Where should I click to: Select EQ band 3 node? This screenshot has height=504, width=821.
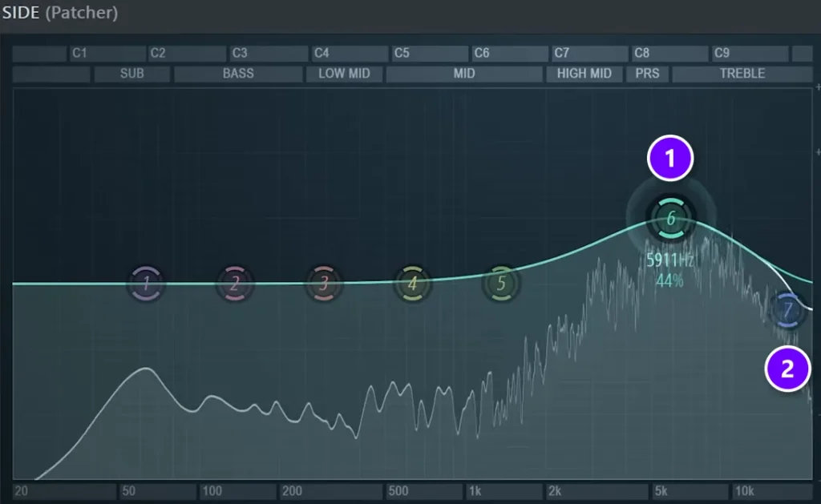tap(324, 284)
